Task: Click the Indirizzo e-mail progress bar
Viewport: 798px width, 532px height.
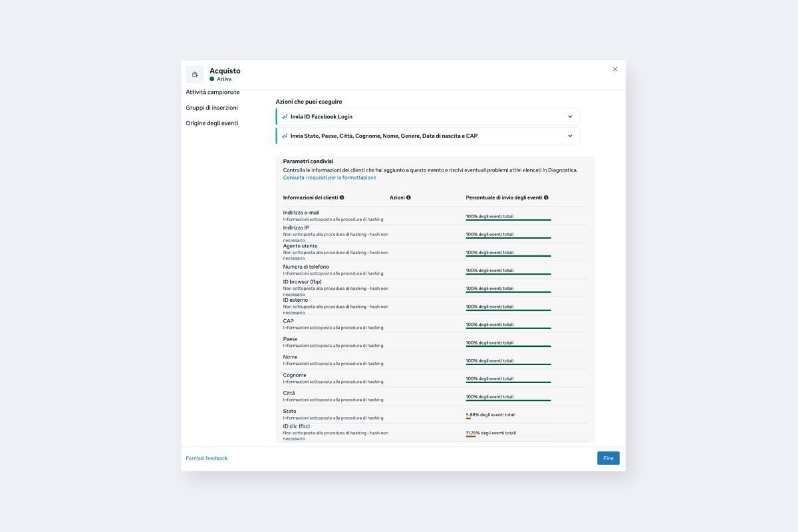Action: [x=508, y=219]
